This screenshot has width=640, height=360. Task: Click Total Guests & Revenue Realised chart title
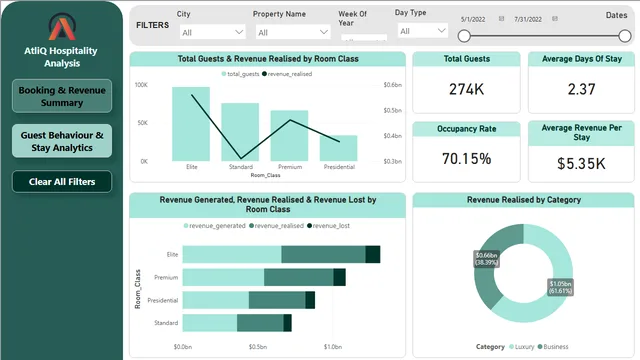coord(268,59)
